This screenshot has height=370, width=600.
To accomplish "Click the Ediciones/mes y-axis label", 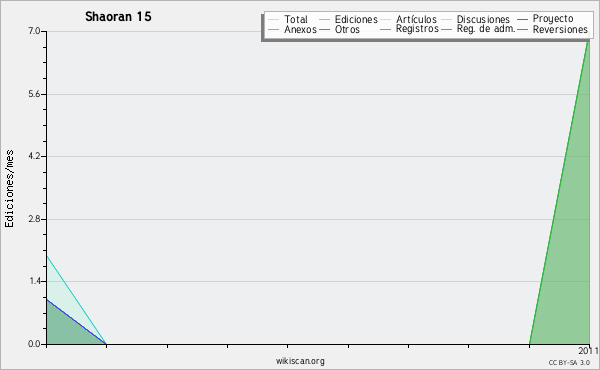I will tap(9, 189).
